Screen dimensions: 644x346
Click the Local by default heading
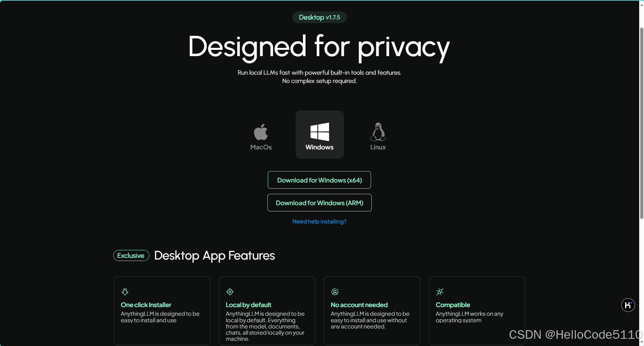[249, 305]
